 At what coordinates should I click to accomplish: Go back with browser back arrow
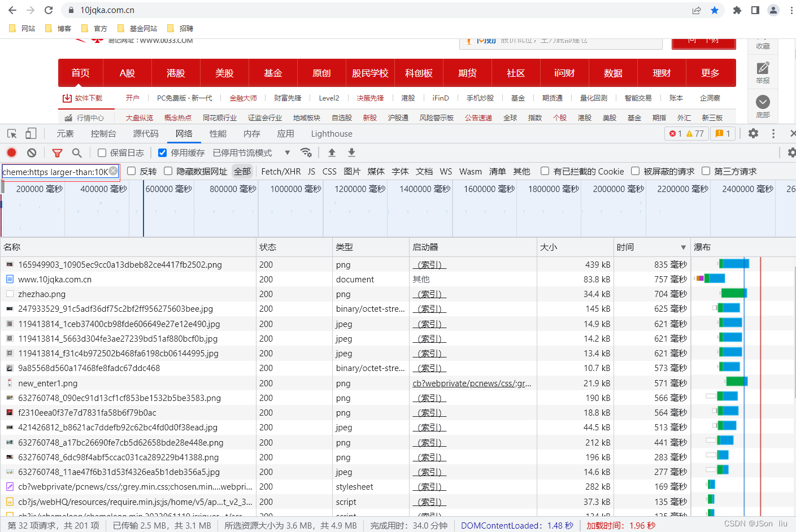coord(12,10)
